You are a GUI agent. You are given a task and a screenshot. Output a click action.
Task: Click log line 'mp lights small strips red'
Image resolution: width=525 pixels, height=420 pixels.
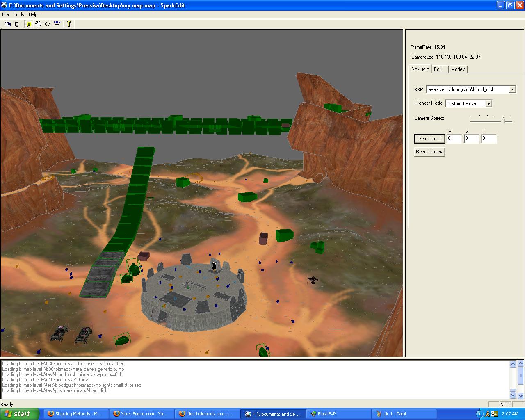click(71, 385)
